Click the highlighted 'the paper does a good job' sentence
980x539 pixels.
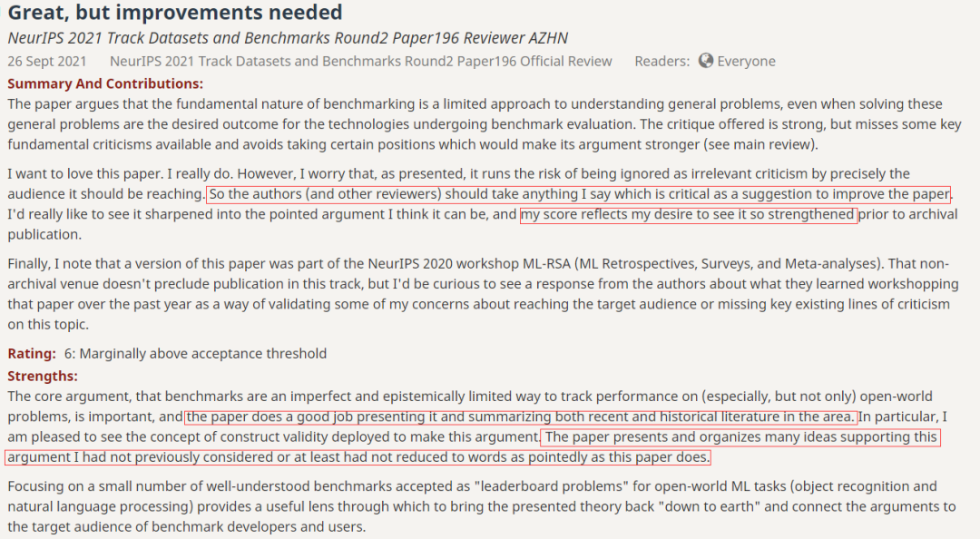click(x=521, y=416)
